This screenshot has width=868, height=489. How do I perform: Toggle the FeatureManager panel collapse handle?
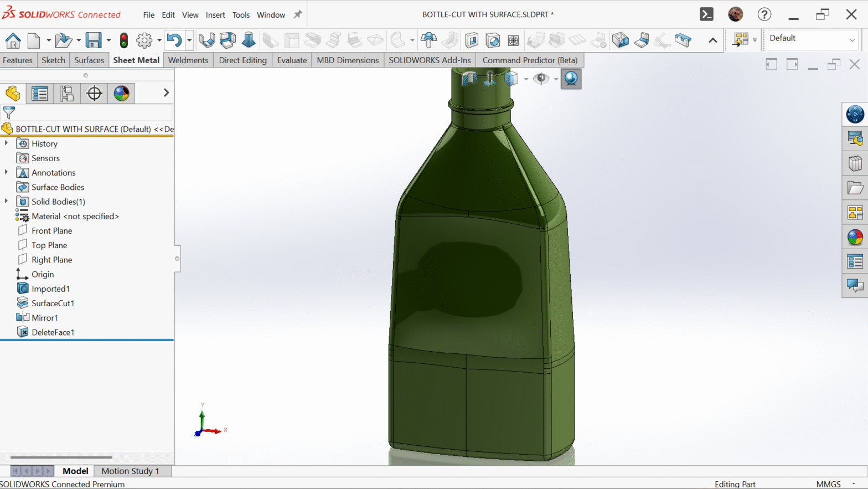point(177,259)
